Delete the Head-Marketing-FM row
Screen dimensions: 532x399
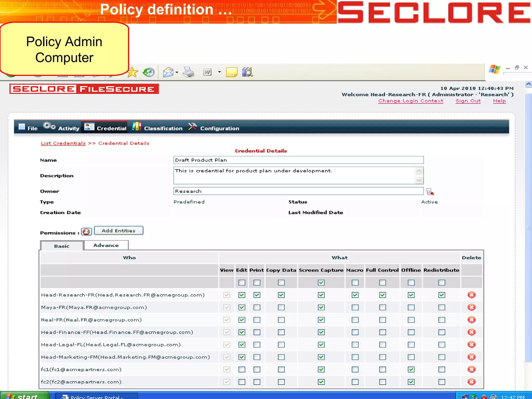[x=471, y=357]
